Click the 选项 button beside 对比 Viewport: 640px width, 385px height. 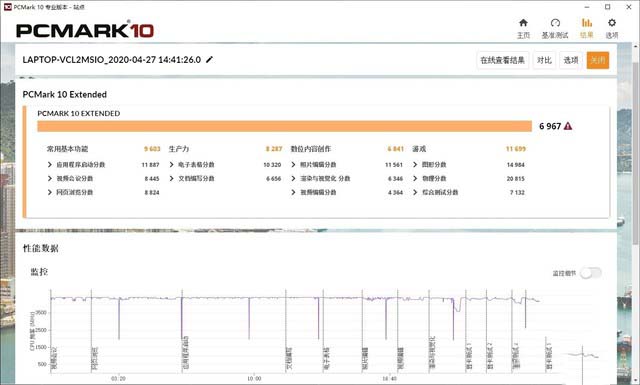pyautogui.click(x=571, y=60)
